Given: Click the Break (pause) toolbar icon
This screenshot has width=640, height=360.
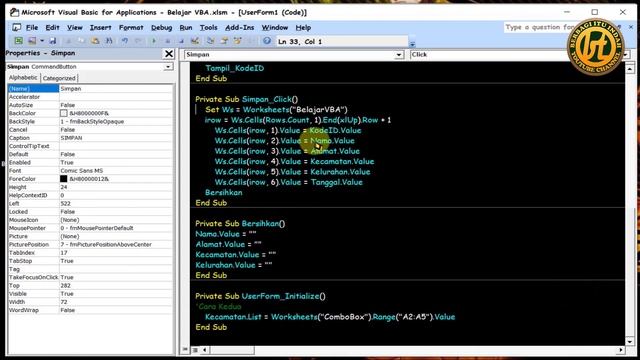Looking at the screenshot, I should pos(167,41).
